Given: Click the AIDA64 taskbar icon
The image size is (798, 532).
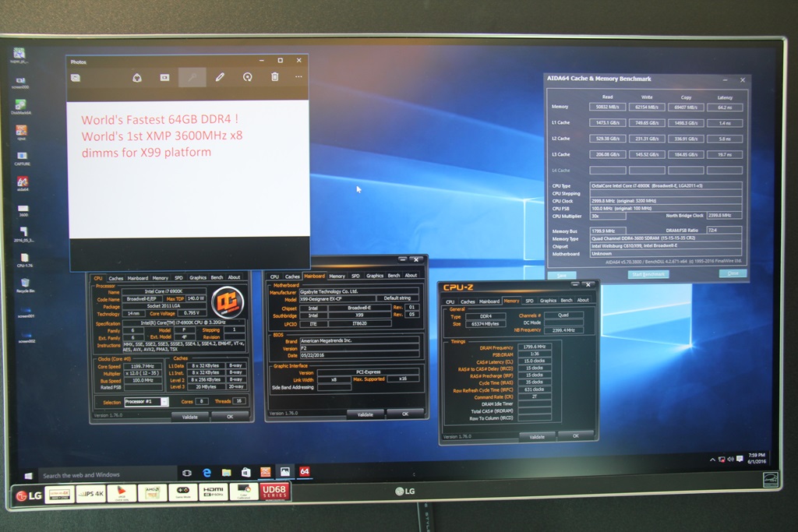Looking at the screenshot, I should [305, 471].
